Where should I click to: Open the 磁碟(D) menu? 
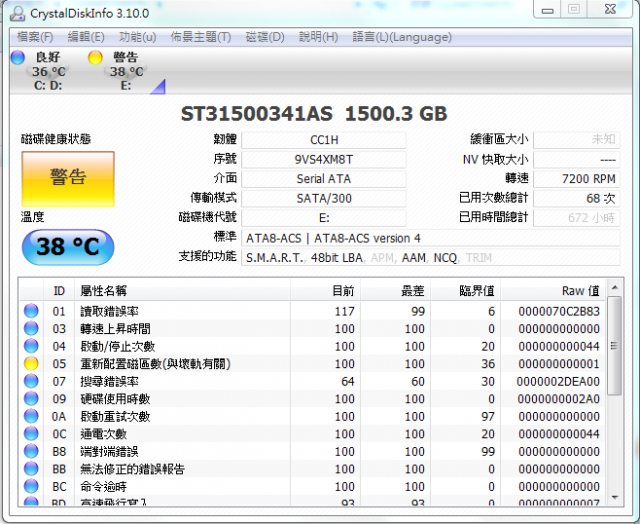click(265, 37)
